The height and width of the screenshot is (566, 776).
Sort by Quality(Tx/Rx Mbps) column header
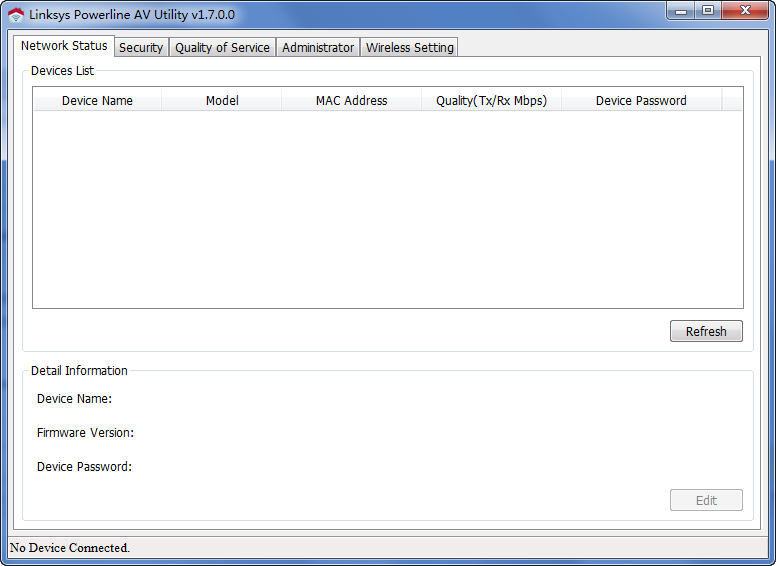click(491, 100)
